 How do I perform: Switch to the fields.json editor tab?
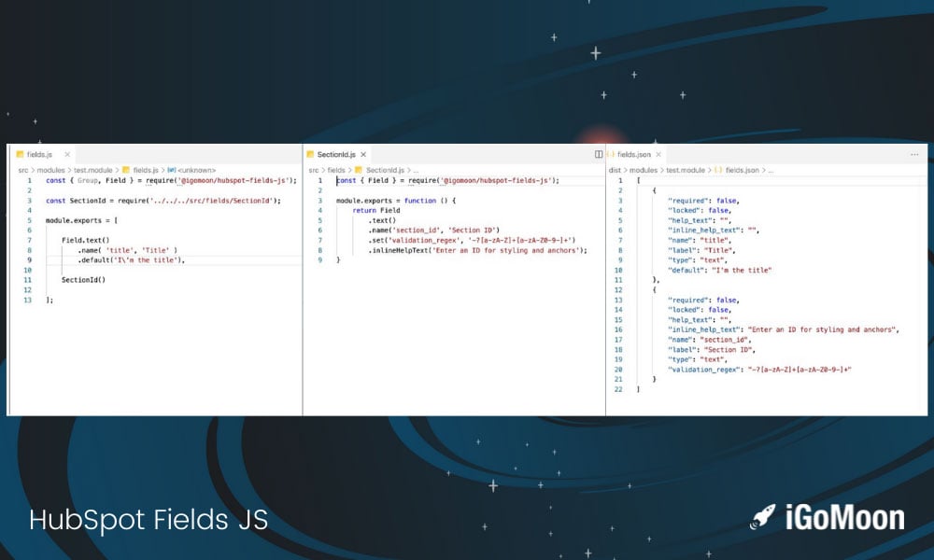(634, 155)
